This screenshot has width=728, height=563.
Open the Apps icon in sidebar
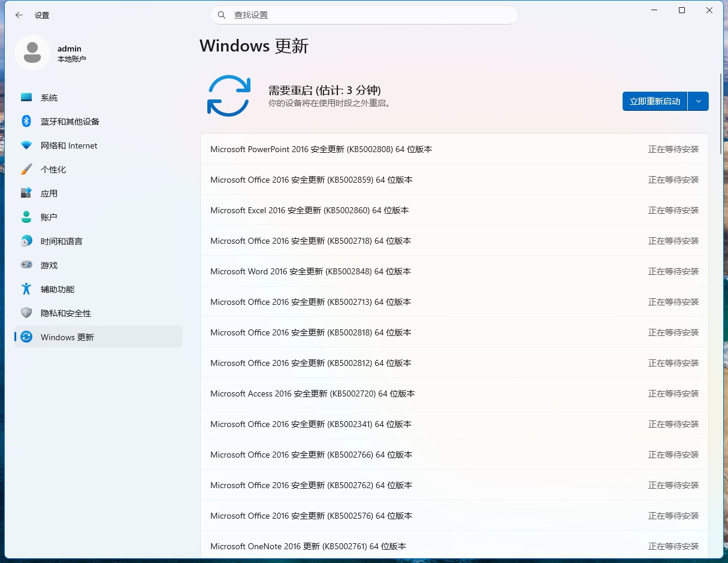(26, 193)
